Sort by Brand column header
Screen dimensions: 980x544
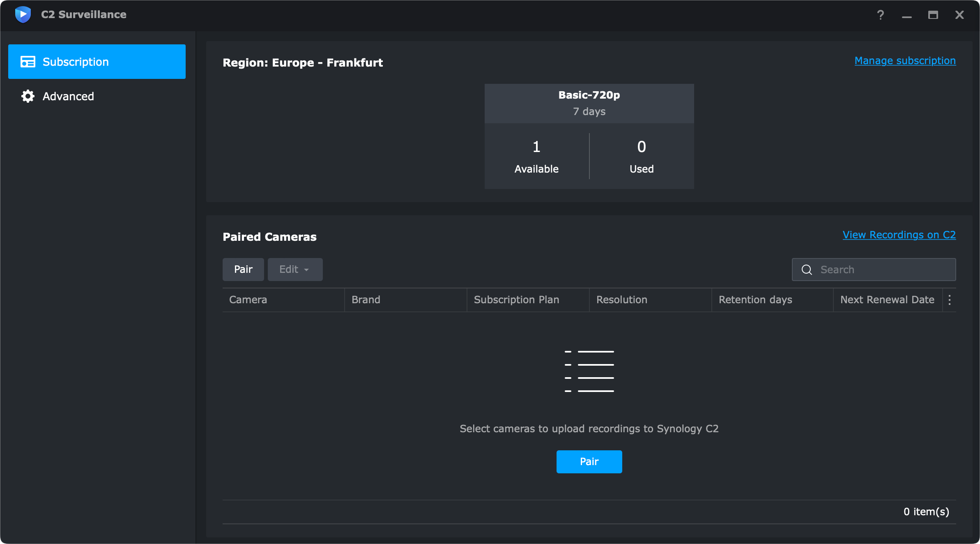tap(405, 300)
